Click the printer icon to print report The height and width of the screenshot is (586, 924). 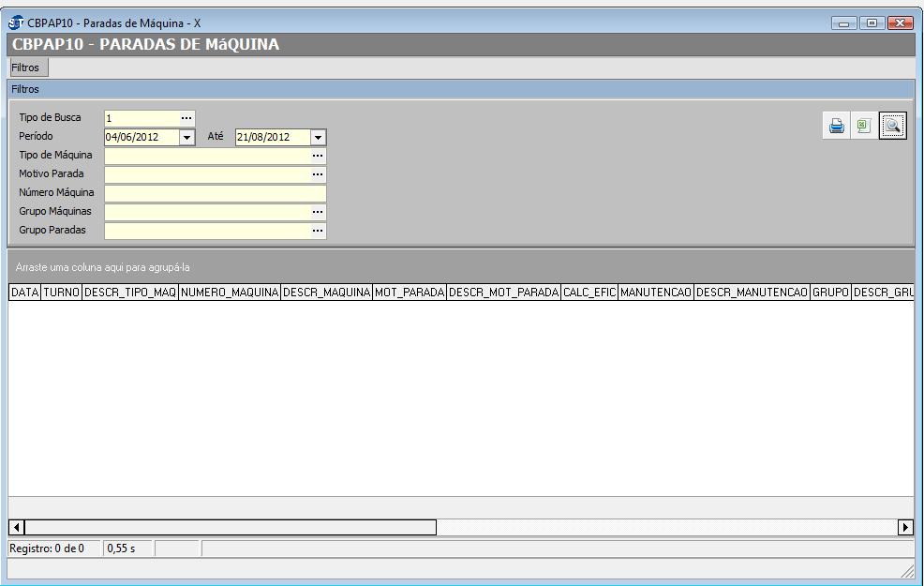pos(837,126)
